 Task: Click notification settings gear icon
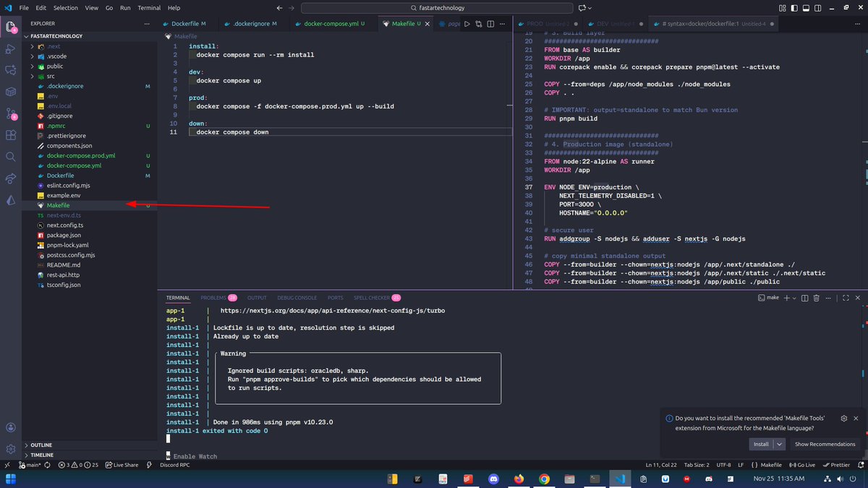pyautogui.click(x=843, y=418)
